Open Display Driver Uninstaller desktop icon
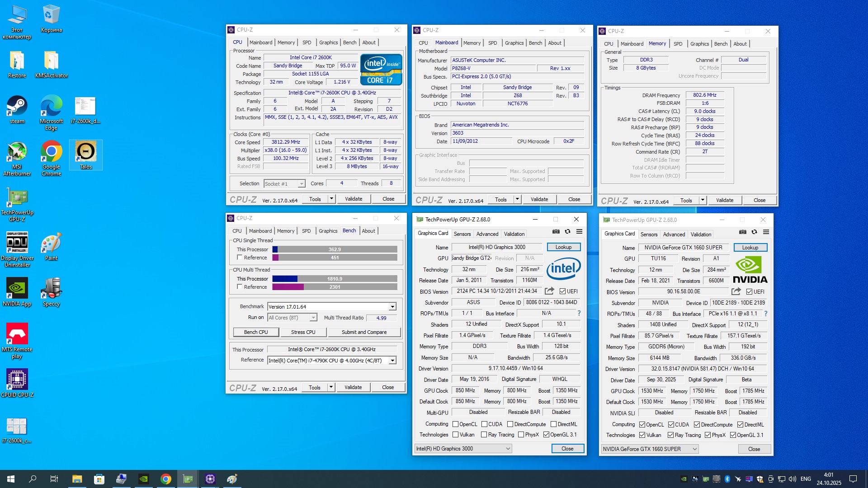Viewport: 868px width, 488px height. click(x=17, y=243)
